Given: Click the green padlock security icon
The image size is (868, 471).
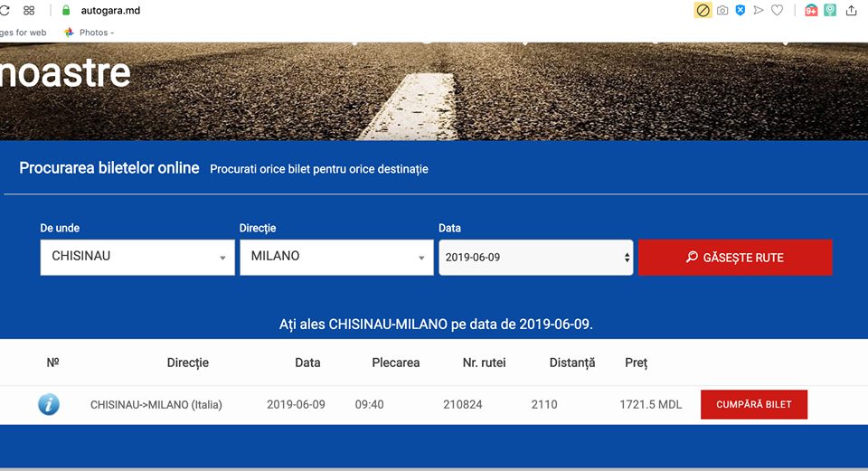Looking at the screenshot, I should coord(66,10).
